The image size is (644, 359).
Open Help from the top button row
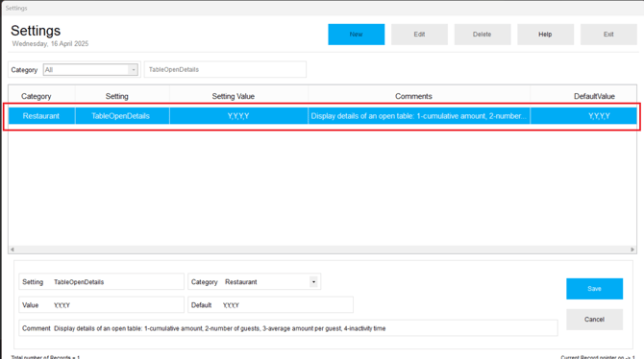pos(545,35)
